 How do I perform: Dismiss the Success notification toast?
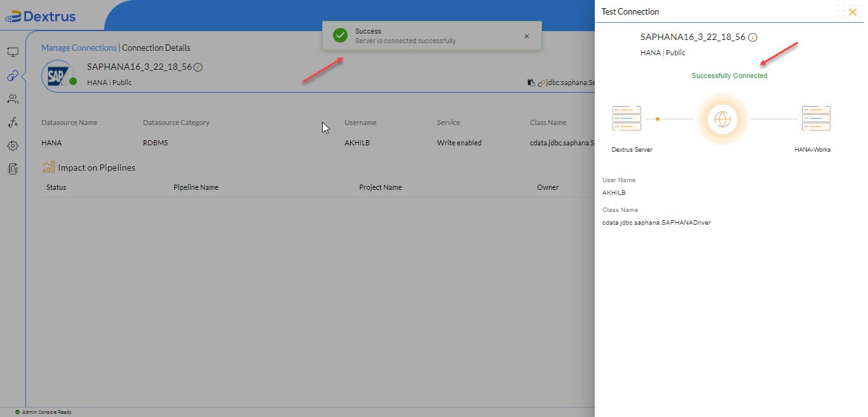point(527,36)
